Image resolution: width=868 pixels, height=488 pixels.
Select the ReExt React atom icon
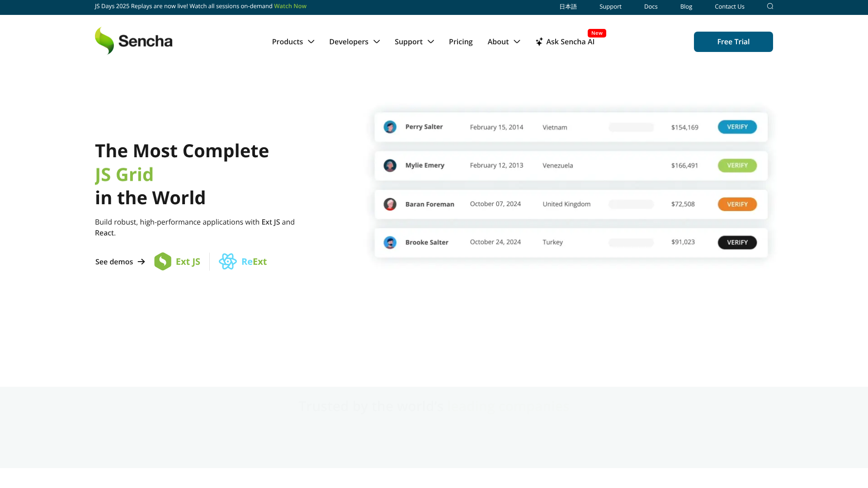[228, 261]
